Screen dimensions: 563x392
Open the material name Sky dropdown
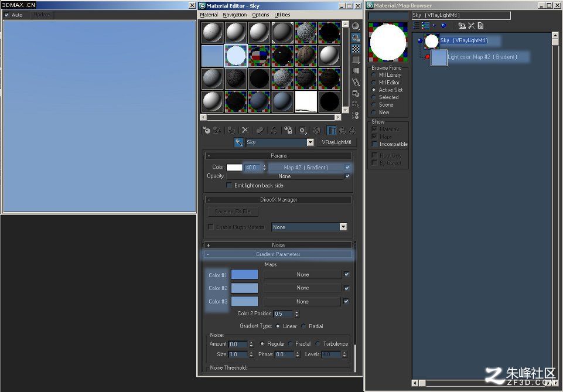click(x=310, y=142)
